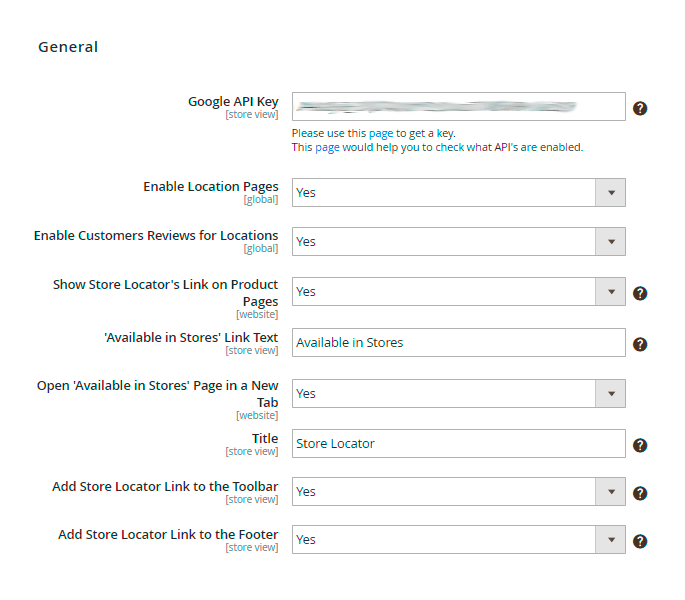Click help icon for Footer link setting

tap(640, 541)
